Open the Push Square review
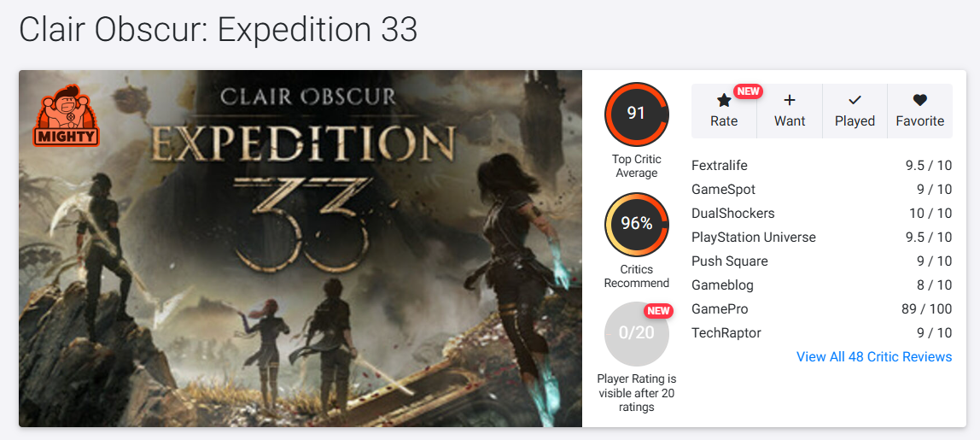This screenshot has height=440, width=980. pos(822,261)
